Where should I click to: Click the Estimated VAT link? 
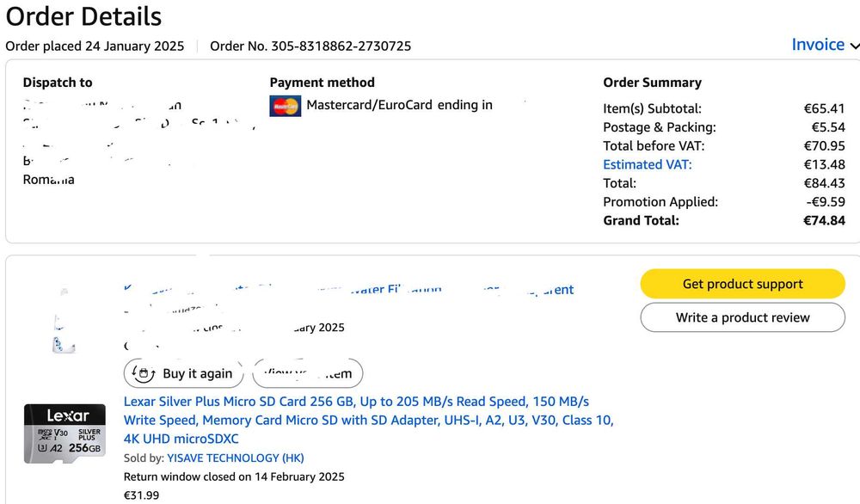pyautogui.click(x=647, y=164)
